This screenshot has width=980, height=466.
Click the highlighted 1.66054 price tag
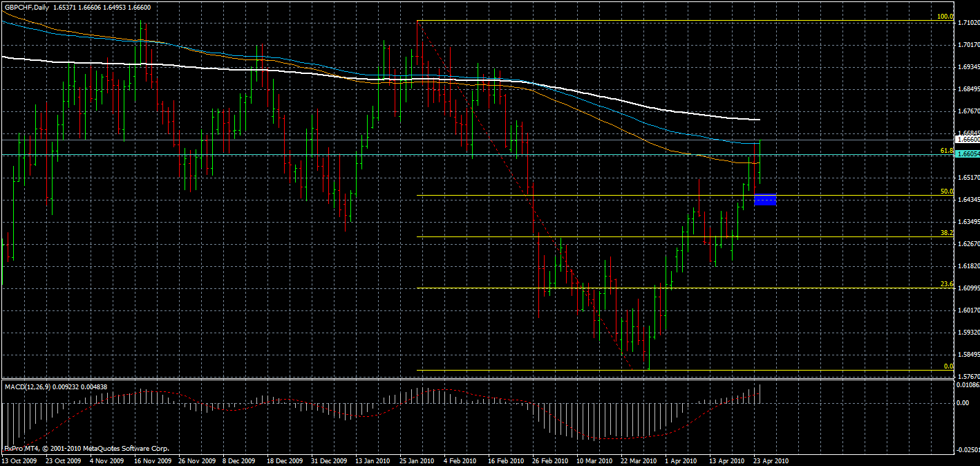click(968, 154)
